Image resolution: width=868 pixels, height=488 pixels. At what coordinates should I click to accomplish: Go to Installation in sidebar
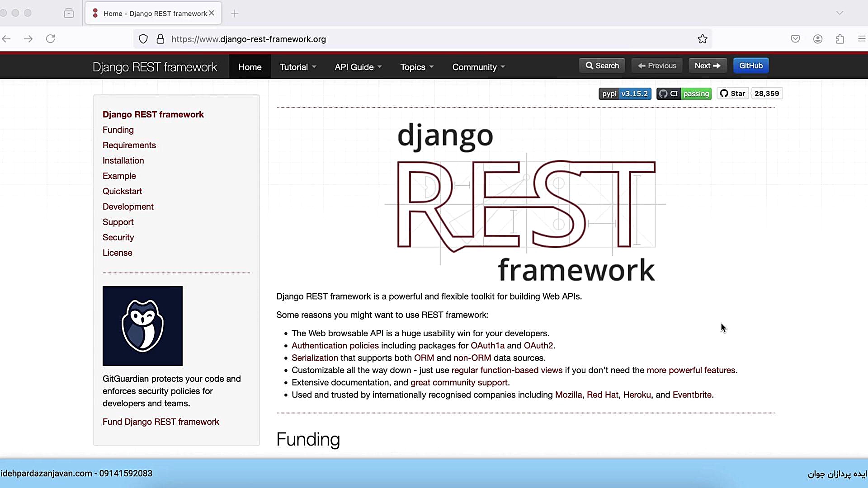tap(123, 160)
